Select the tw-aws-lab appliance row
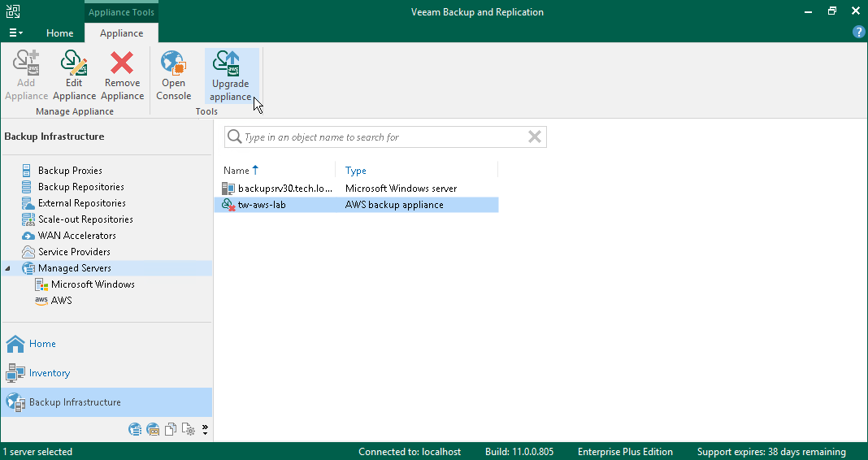 (x=357, y=205)
